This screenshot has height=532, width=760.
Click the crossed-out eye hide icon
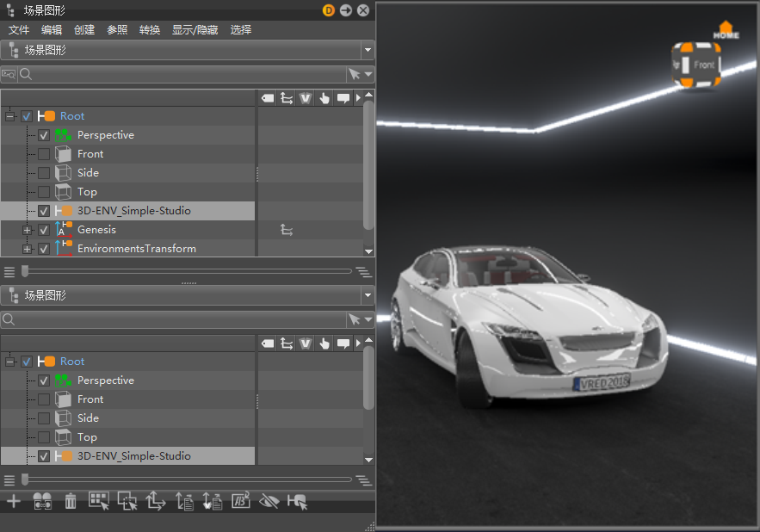pos(269,501)
